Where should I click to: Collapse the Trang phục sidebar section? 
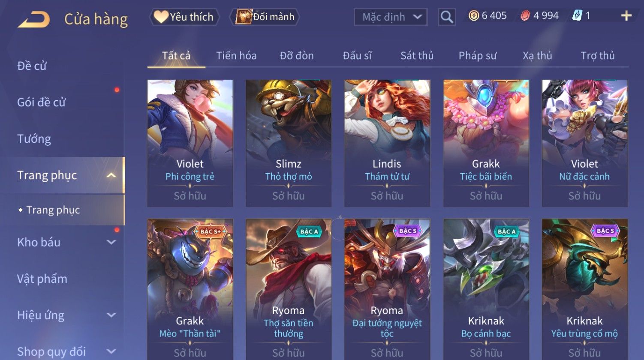[111, 175]
